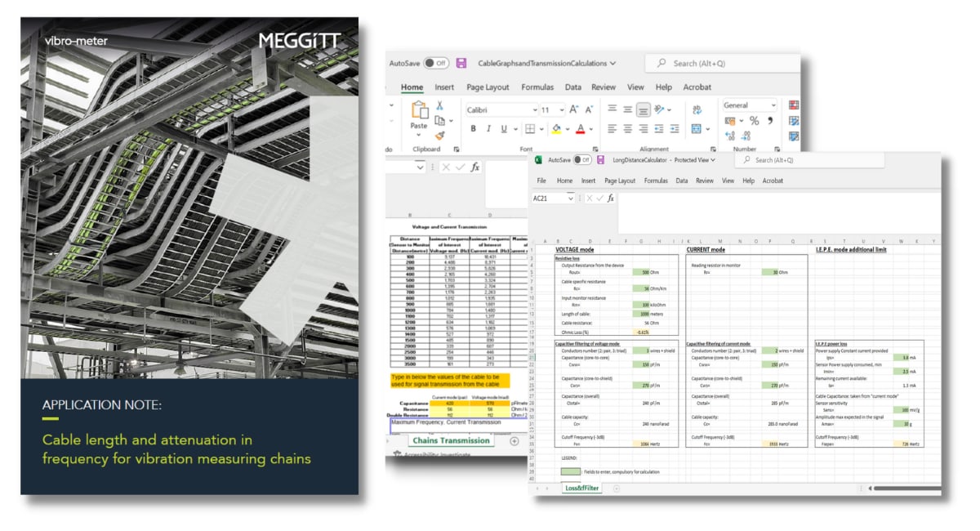Image resolution: width=980 pixels, height=531 pixels.
Task: Open Name Box dropdown showing AC21
Action: click(571, 198)
